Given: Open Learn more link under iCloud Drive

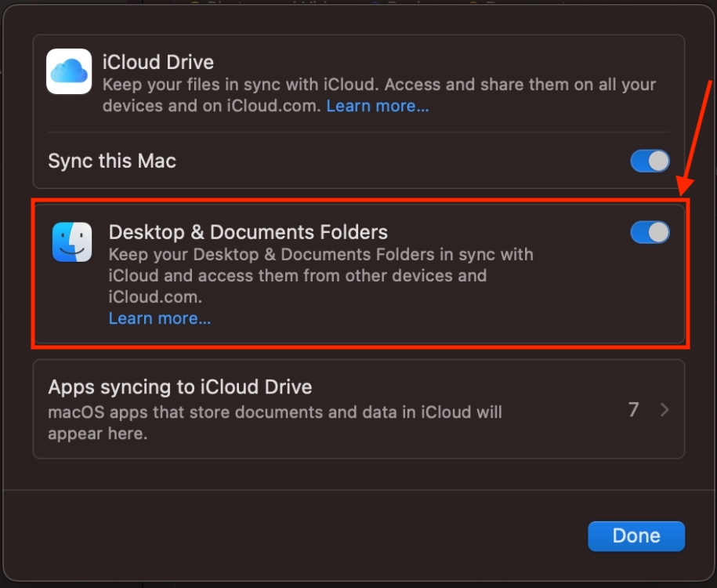Looking at the screenshot, I should tap(378, 106).
